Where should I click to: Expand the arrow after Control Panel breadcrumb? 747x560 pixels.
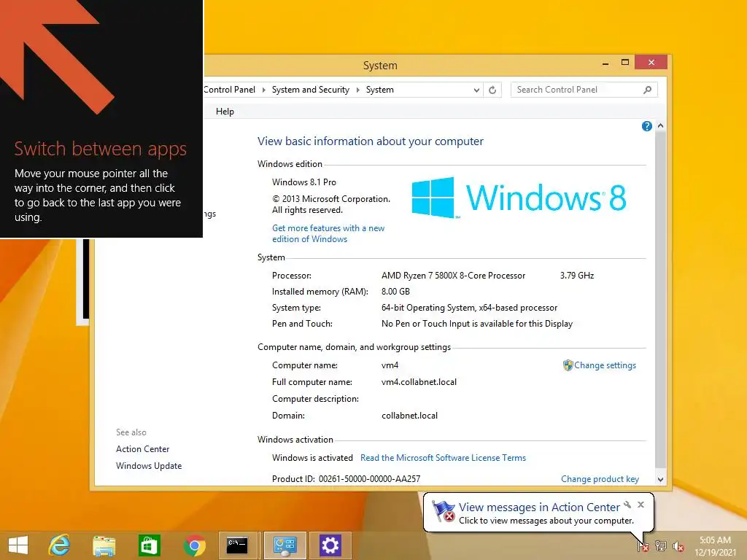click(263, 90)
